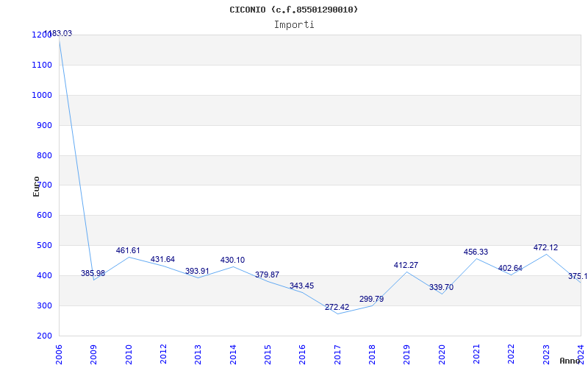Image resolution: width=588 pixels, height=368 pixels.
Task: Click the 1183.03 data label
Action: coord(58,33)
